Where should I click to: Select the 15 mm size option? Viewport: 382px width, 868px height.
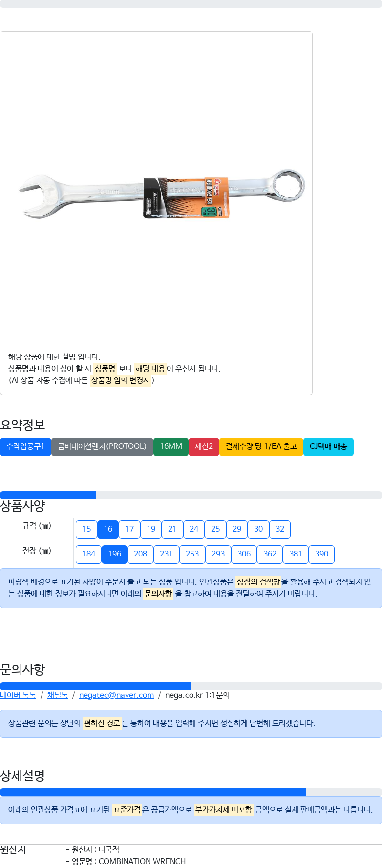tap(86, 529)
